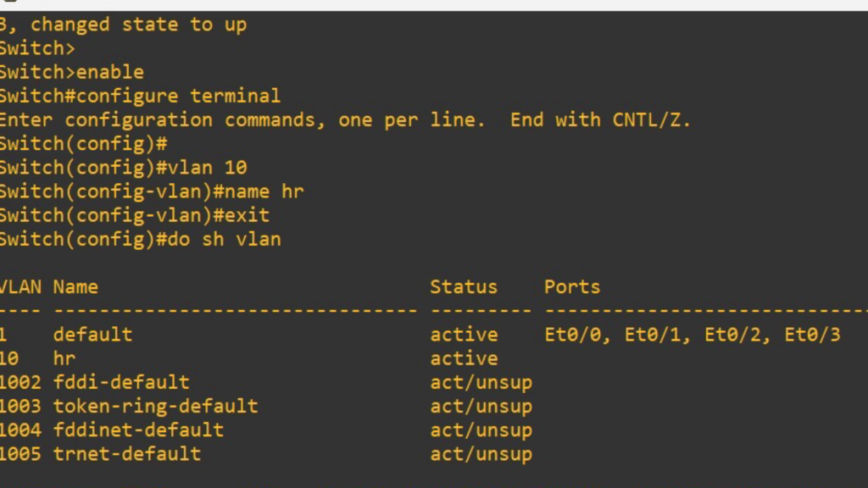868x488 pixels.
Task: Click the 'hr' VLAN name entry
Action: click(64, 358)
